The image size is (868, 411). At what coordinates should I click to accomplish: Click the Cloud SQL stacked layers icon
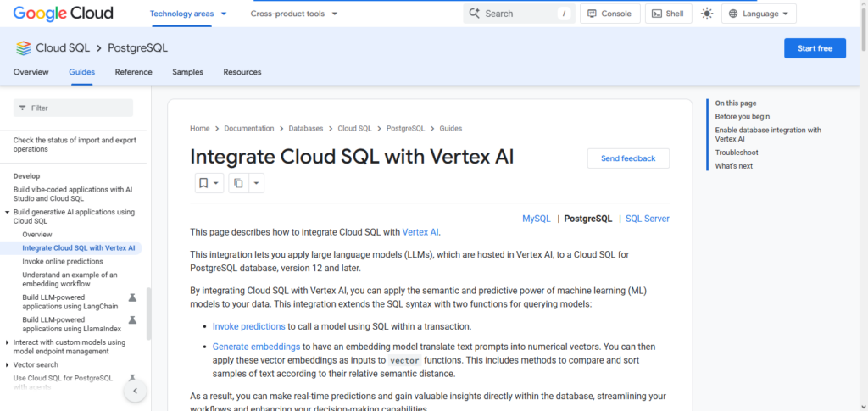pos(23,48)
